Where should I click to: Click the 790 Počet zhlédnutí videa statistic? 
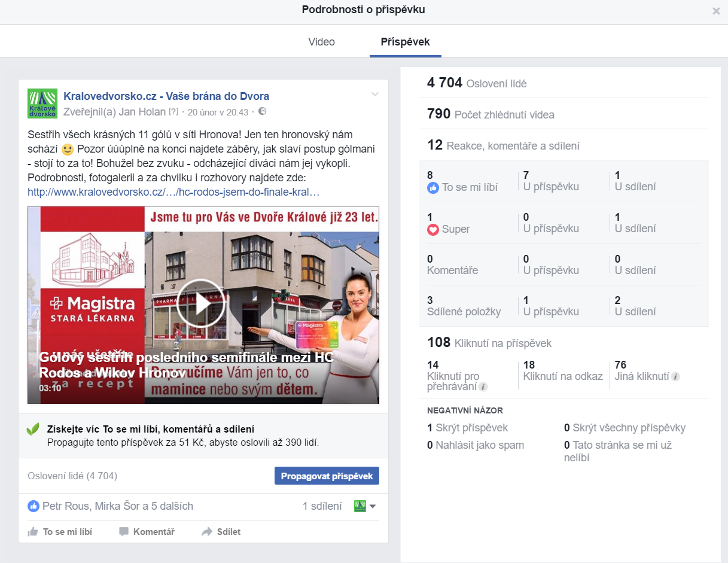tap(491, 114)
